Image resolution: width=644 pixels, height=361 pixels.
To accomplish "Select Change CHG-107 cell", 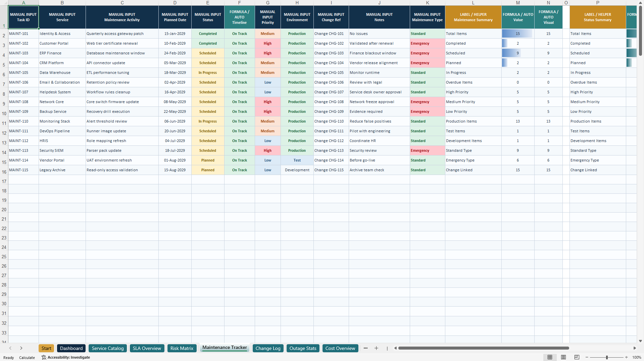I will [331, 92].
